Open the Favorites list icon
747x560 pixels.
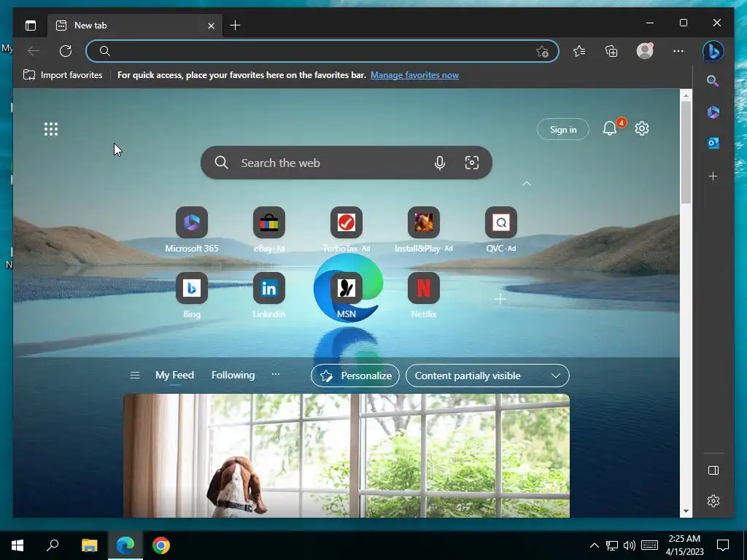tap(579, 51)
